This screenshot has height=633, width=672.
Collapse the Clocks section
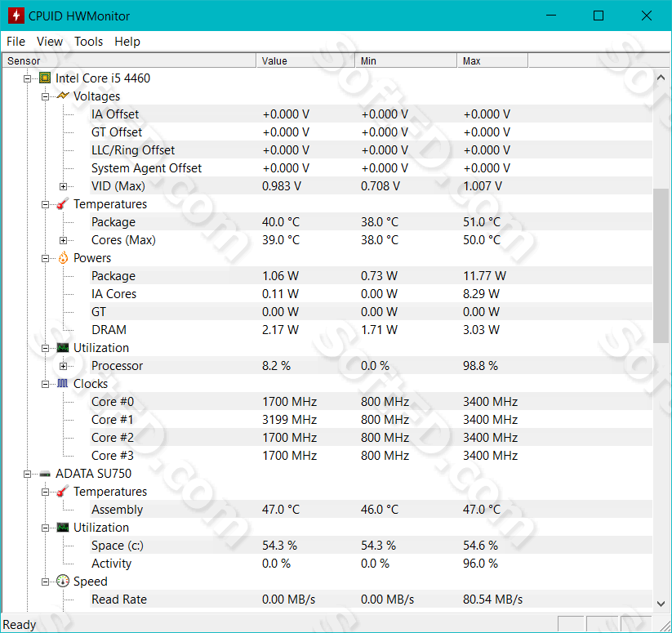(x=45, y=384)
